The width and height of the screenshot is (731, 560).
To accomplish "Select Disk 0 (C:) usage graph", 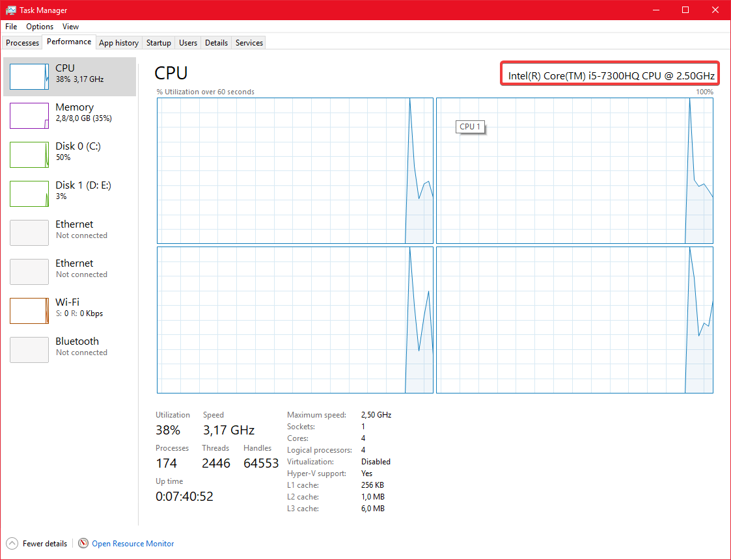I will (x=29, y=155).
